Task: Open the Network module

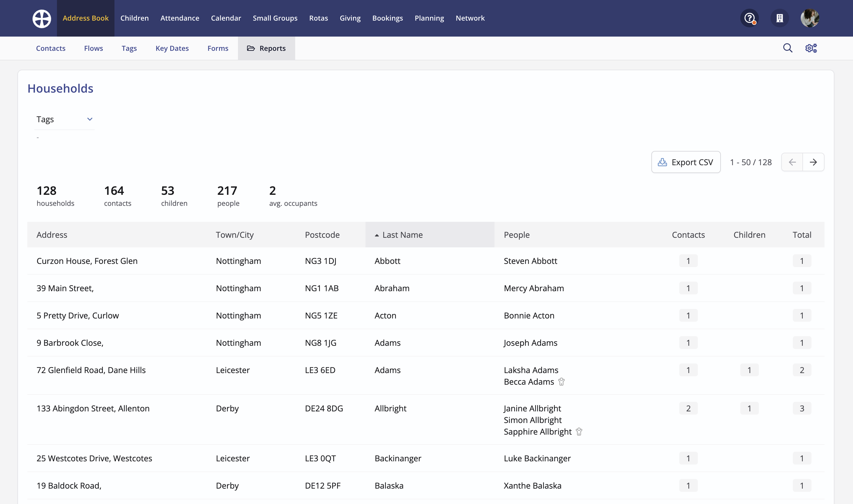Action: pos(470,18)
